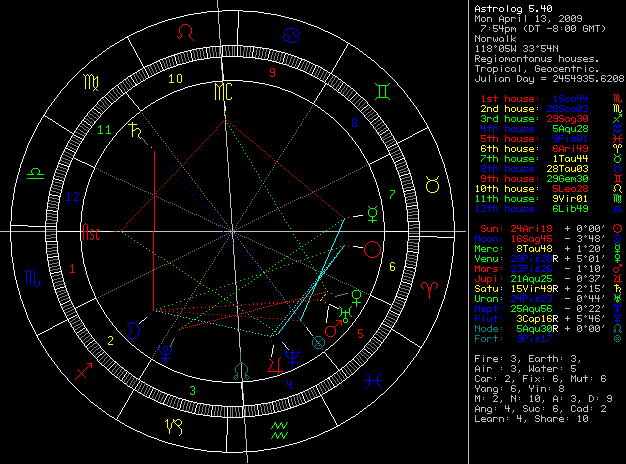Select the Taurus sign symbol on the wheel
The height and width of the screenshot is (464, 626).
coord(434,184)
